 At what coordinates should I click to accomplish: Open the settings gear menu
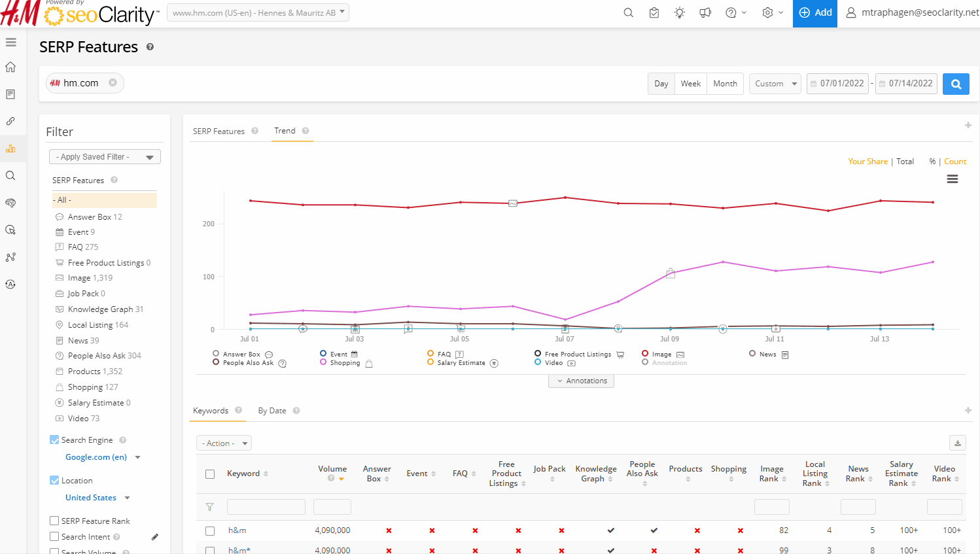pyautogui.click(x=773, y=12)
